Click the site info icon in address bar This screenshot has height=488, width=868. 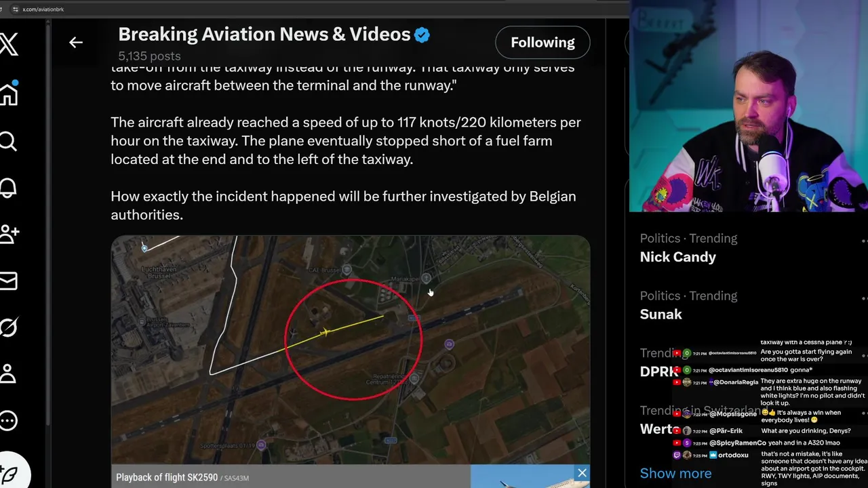click(15, 9)
